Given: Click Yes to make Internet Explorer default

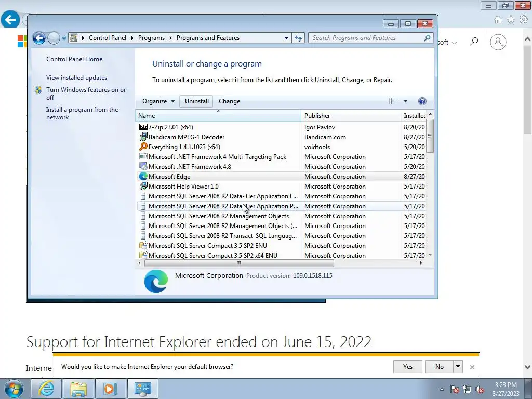Looking at the screenshot, I should [407, 366].
